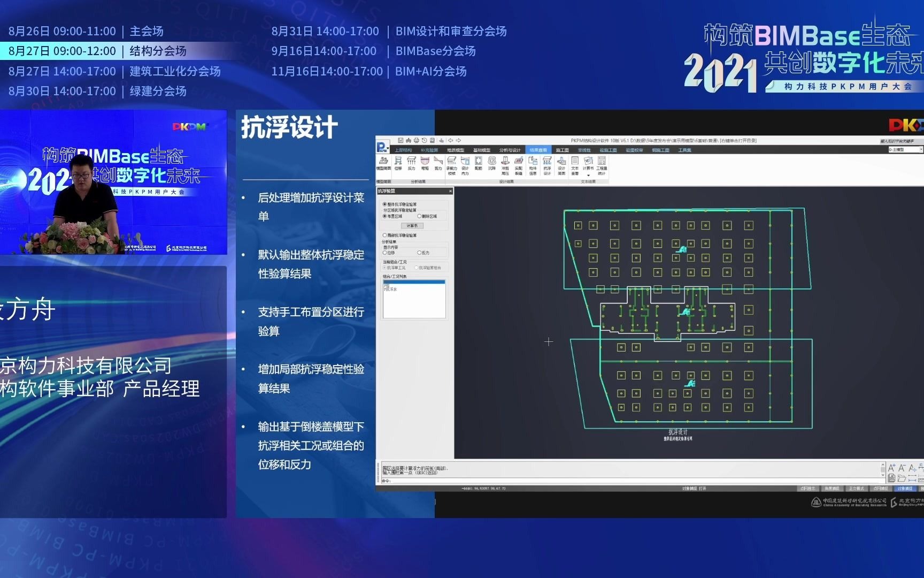Select 抗浮验算组合 radio option
This screenshot has width=924, height=578.
pos(428,268)
